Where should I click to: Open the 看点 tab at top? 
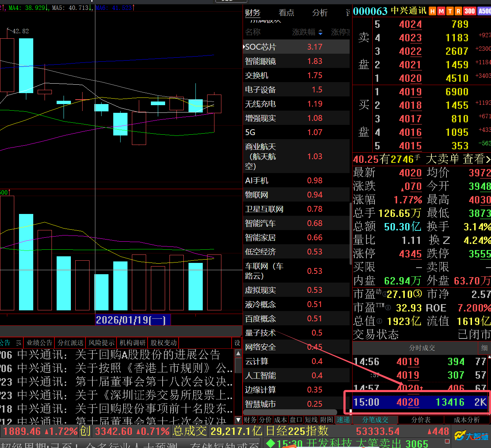click(286, 13)
